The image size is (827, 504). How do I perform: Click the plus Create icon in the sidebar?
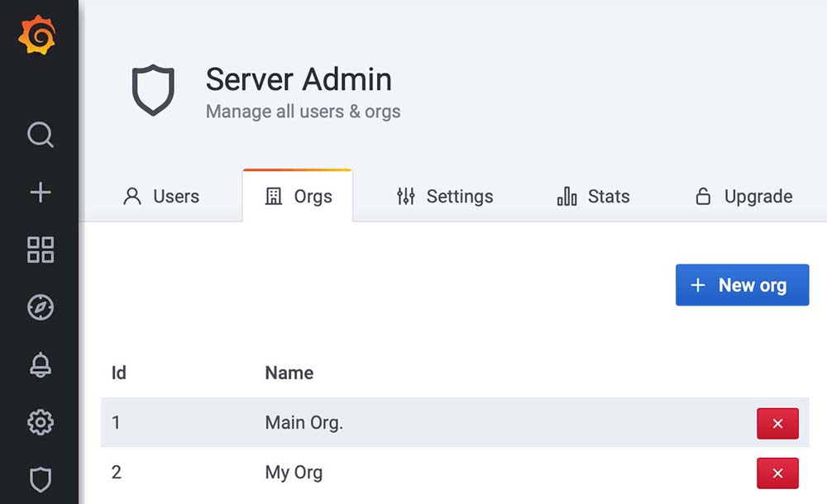tap(40, 193)
